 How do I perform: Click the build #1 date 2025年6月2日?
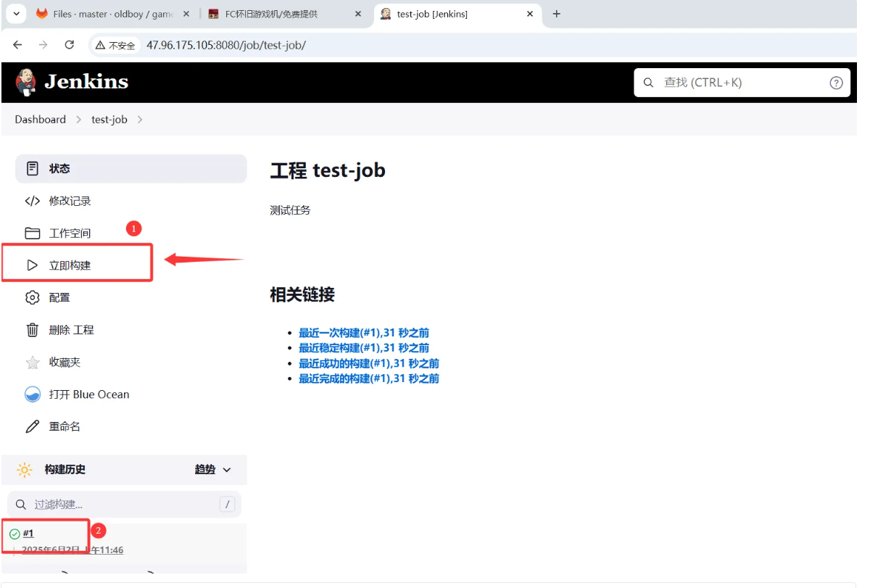tap(72, 550)
